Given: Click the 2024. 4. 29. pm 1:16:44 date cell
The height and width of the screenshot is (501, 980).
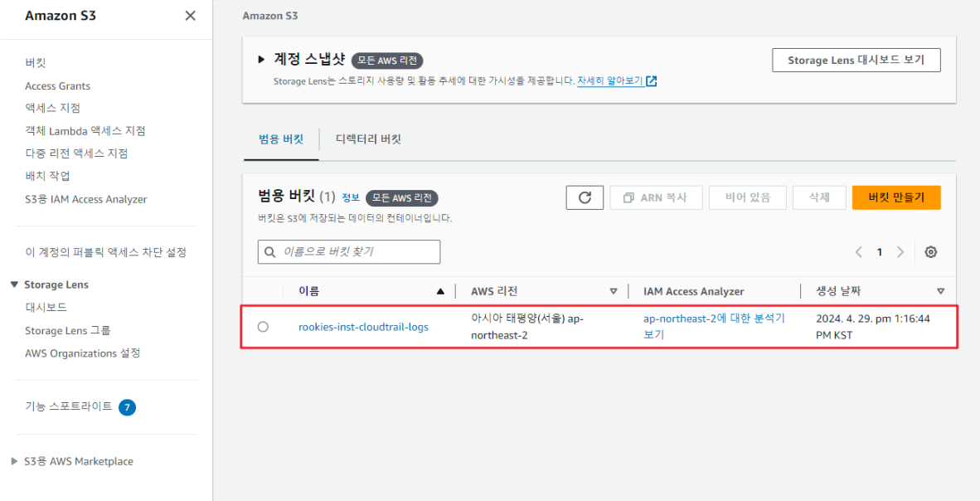Looking at the screenshot, I should [x=873, y=327].
